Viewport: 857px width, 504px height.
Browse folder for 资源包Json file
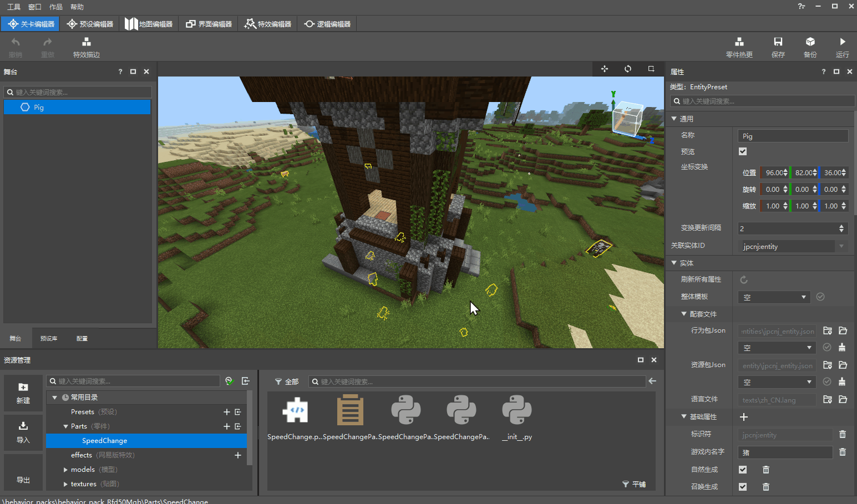[828, 365]
